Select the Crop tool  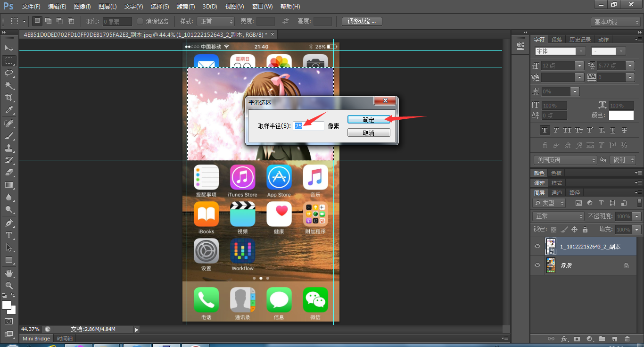point(8,97)
